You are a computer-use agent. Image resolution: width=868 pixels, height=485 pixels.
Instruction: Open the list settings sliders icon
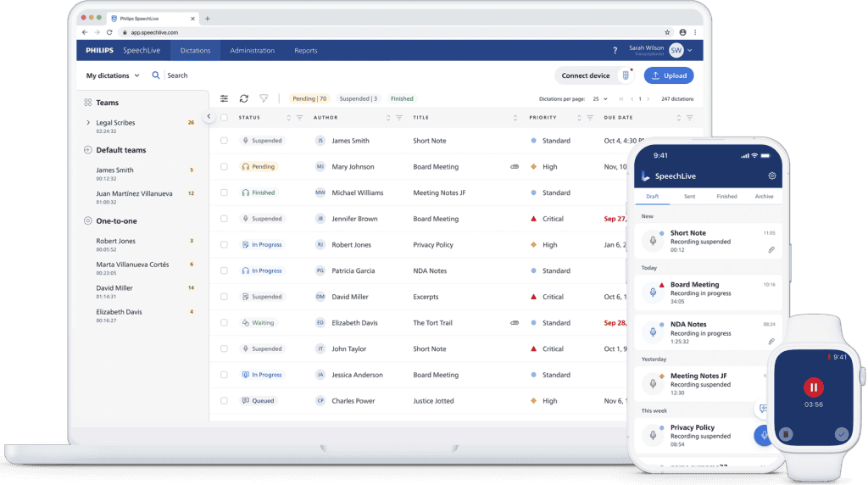[224, 98]
